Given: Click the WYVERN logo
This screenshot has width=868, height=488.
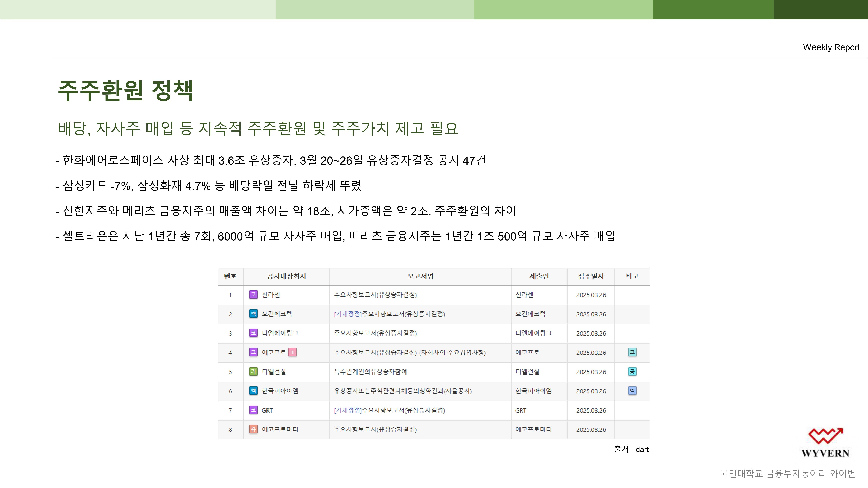Looking at the screenshot, I should (825, 443).
